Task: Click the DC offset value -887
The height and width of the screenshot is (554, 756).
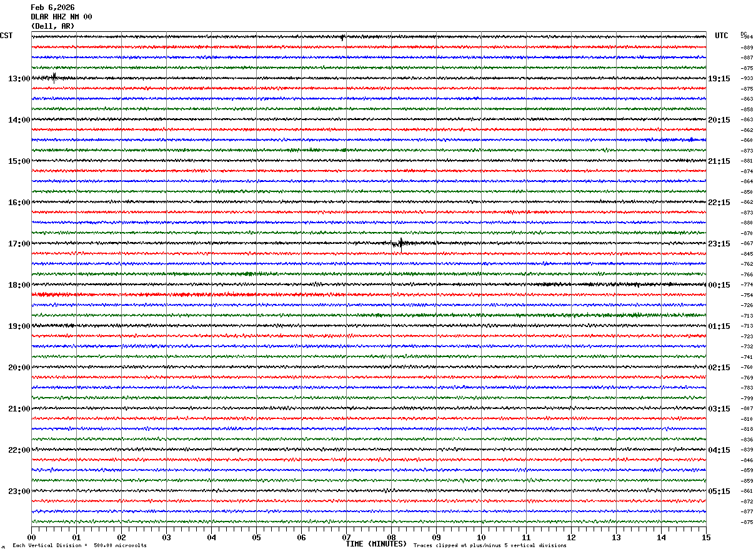Action: [x=747, y=58]
